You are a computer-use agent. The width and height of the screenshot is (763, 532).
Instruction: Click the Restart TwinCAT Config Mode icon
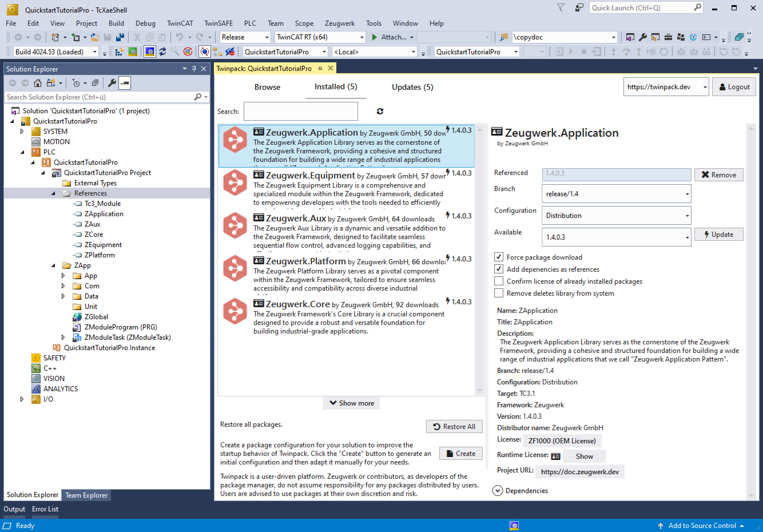[x=150, y=52]
